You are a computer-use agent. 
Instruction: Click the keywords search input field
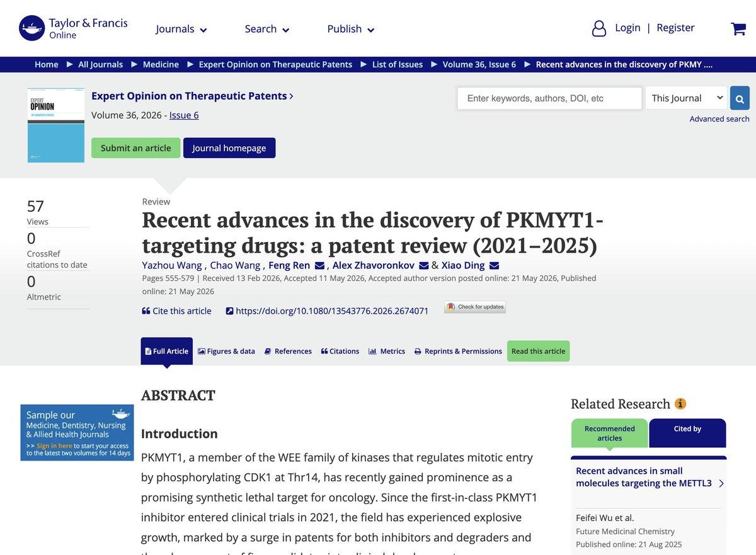[549, 98]
